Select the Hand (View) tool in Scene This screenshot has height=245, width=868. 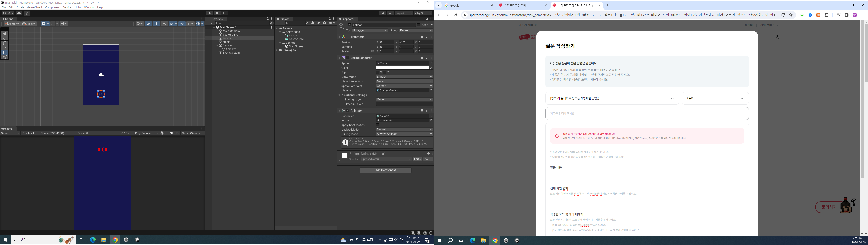pos(5,33)
